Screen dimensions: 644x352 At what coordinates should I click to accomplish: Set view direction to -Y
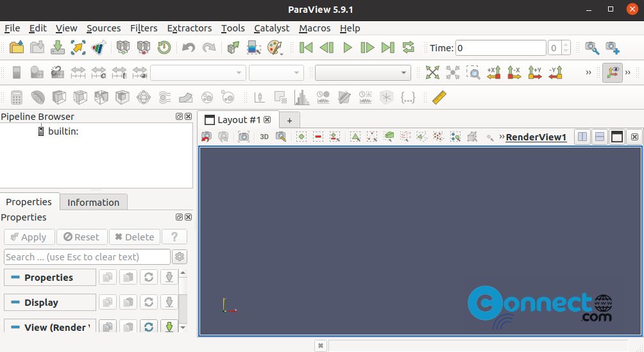[555, 72]
